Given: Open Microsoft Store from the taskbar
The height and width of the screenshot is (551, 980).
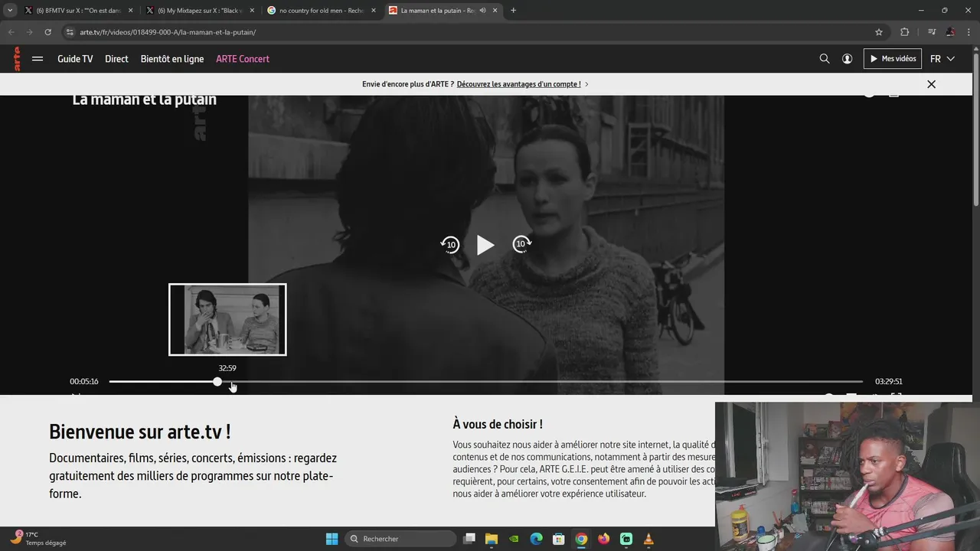Looking at the screenshot, I should pyautogui.click(x=559, y=539).
